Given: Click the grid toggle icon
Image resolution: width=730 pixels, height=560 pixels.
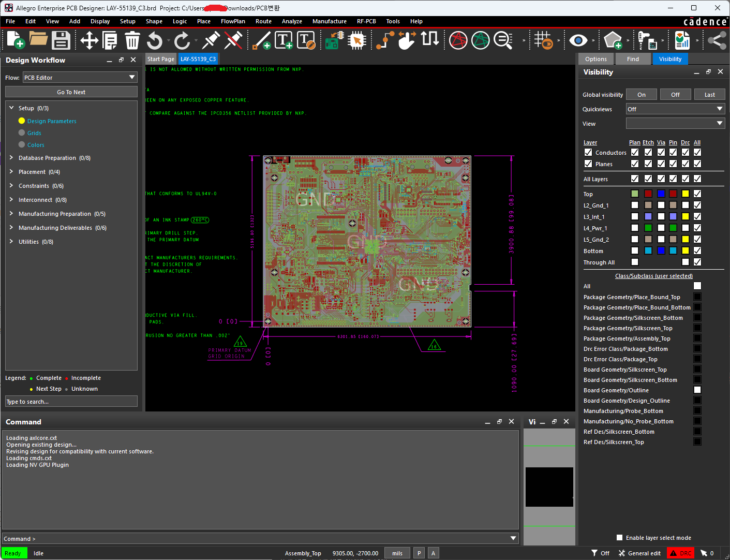Looking at the screenshot, I should (x=543, y=40).
